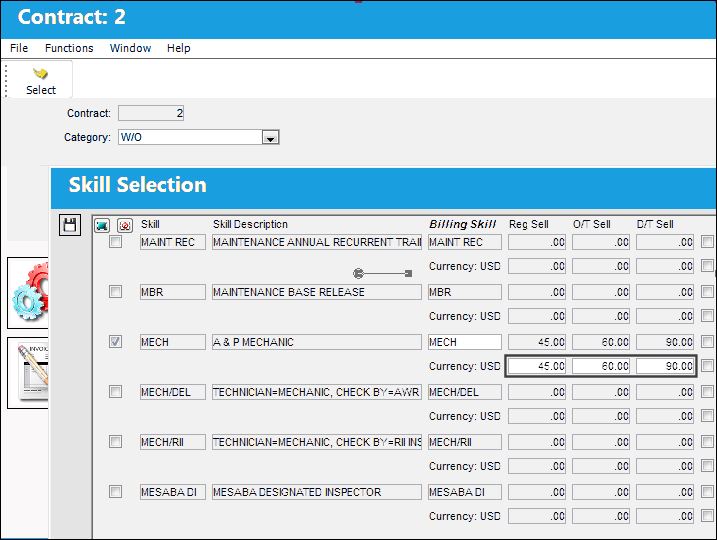The height and width of the screenshot is (540, 717).
Task: Click the Contract number field
Action: pyautogui.click(x=151, y=113)
